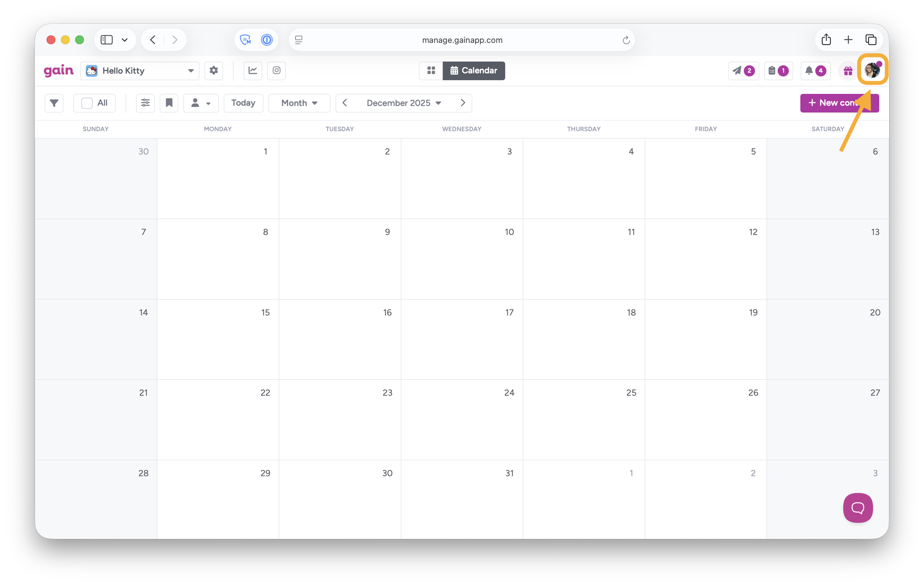This screenshot has height=585, width=924.
Task: Click the New content button
Action: point(829,103)
